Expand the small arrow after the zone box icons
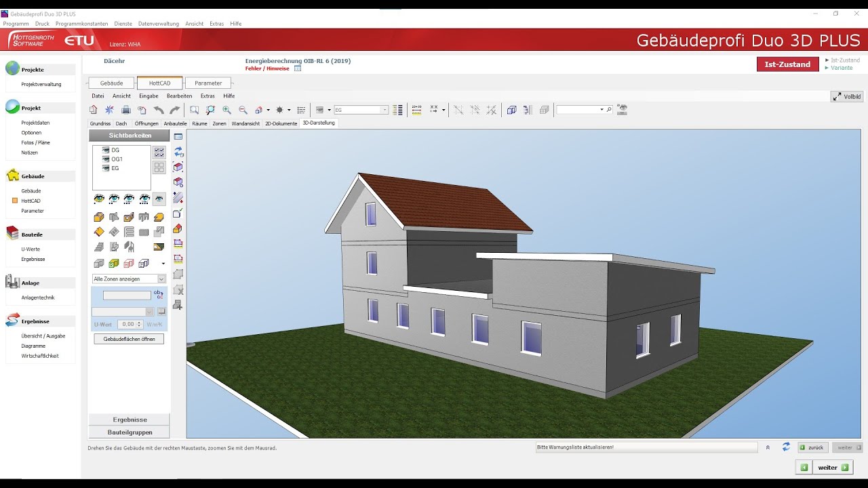This screenshot has width=868, height=488. click(163, 263)
